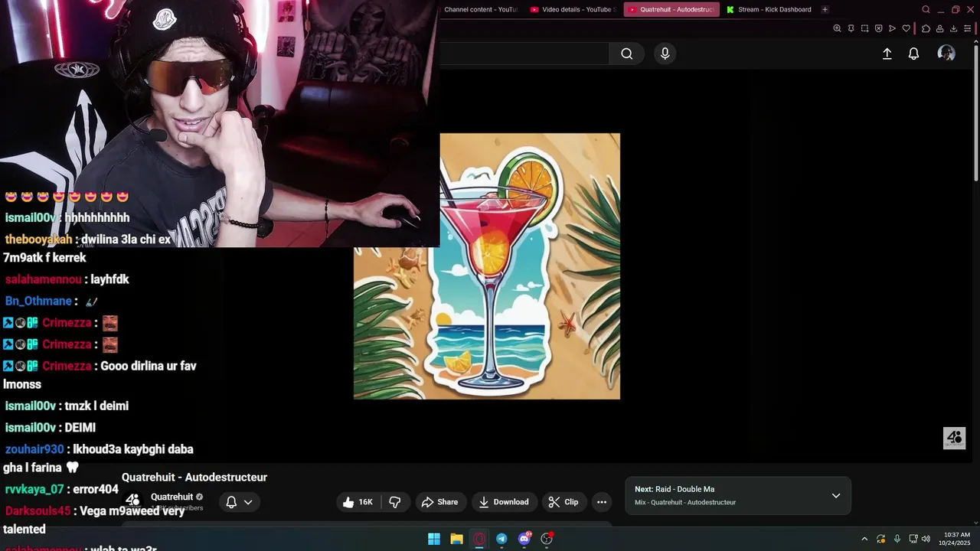
Task: Open the Windows Start menu
Action: point(434,539)
